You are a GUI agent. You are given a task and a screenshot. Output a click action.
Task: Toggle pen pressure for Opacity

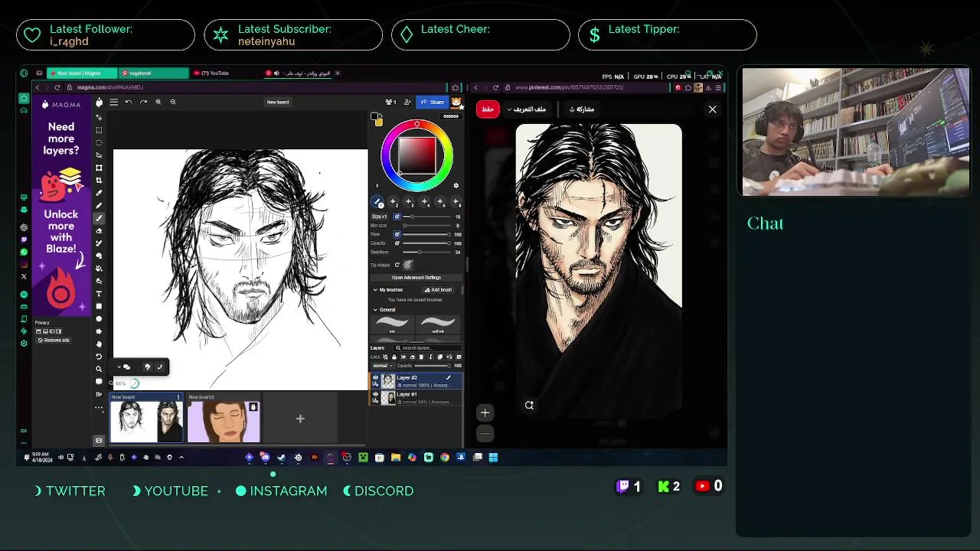(x=397, y=243)
